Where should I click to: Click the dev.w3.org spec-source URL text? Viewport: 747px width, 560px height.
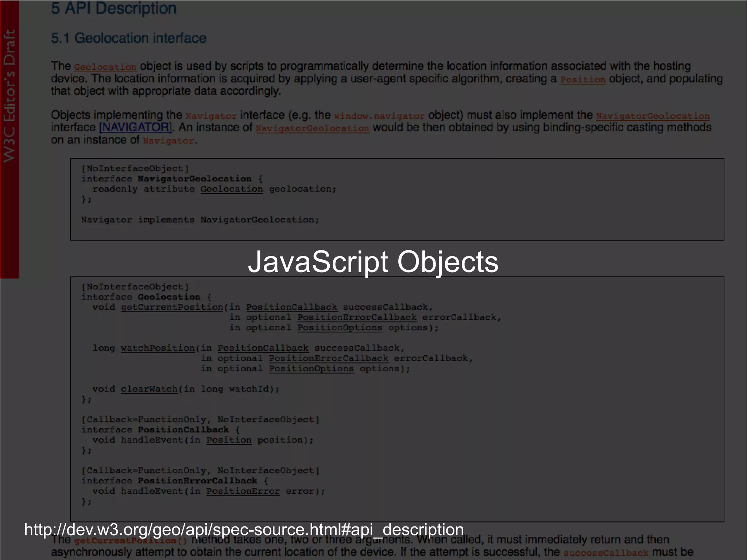tap(244, 529)
